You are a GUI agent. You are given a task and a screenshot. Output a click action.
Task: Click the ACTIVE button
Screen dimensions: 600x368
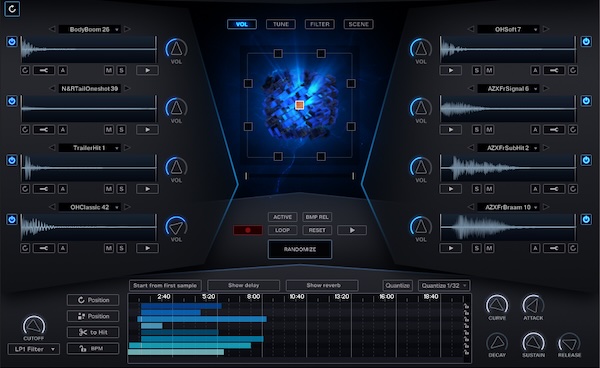(x=282, y=217)
